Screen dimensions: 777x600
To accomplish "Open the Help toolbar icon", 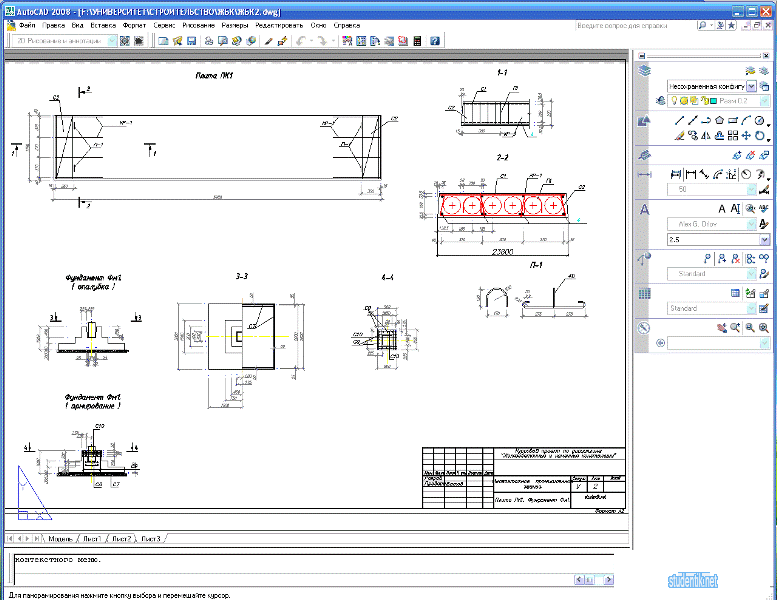I will tap(435, 41).
